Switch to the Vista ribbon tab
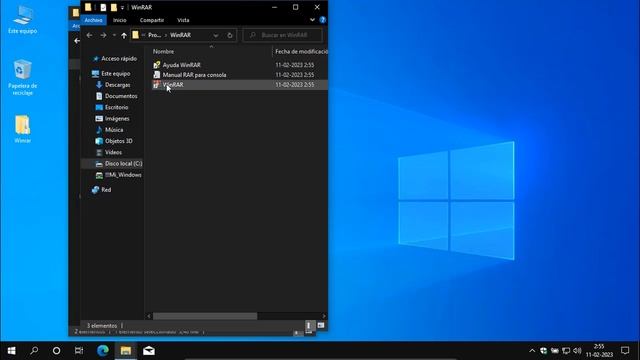640x360 pixels. pos(183,20)
